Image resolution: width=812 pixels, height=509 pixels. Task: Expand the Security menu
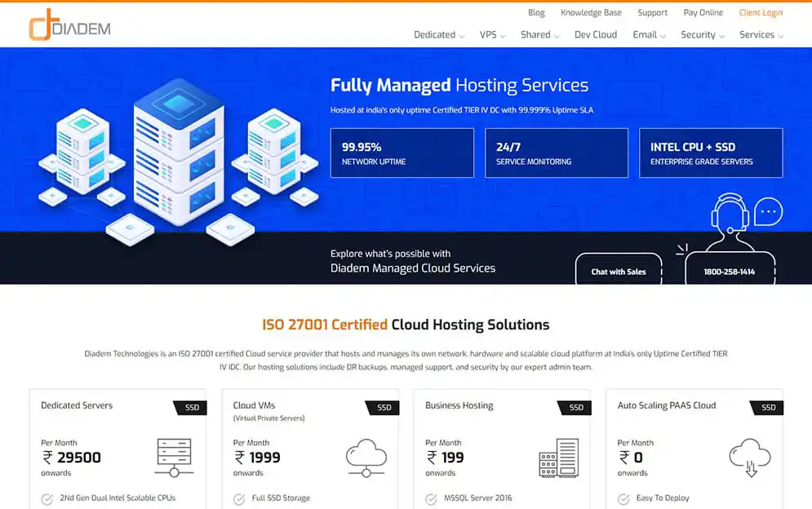coord(702,35)
